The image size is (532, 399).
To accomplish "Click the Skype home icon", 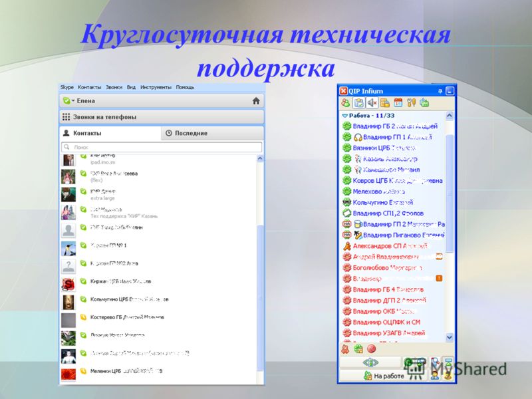I will (x=256, y=101).
